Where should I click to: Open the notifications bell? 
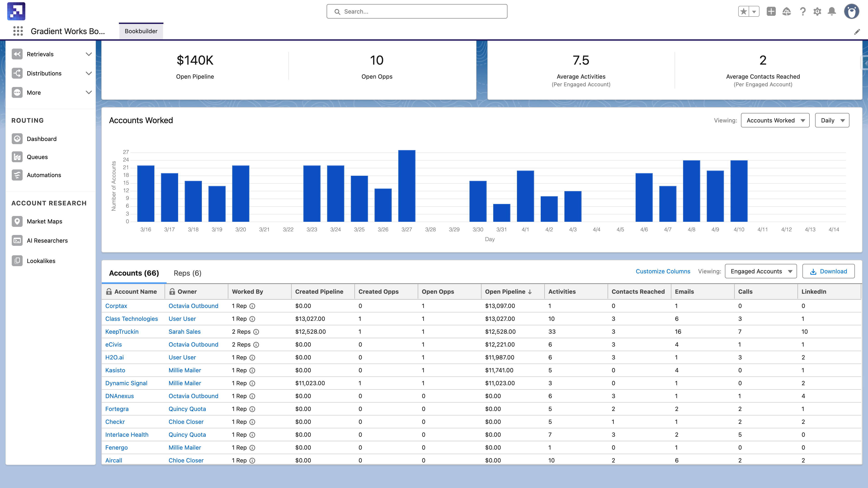832,11
